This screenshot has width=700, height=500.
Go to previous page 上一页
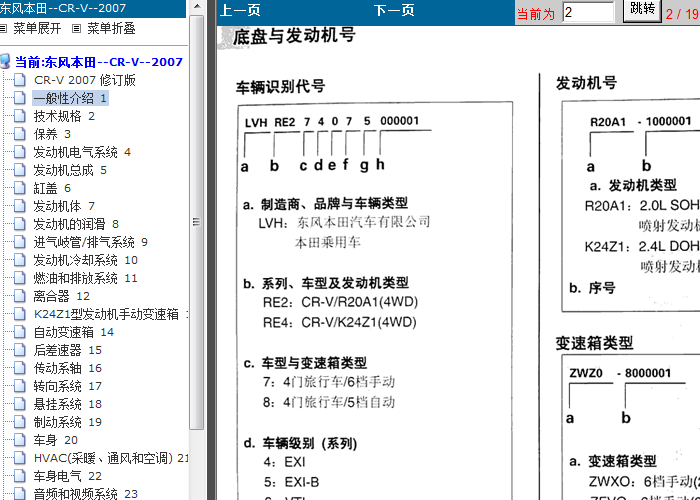240,11
